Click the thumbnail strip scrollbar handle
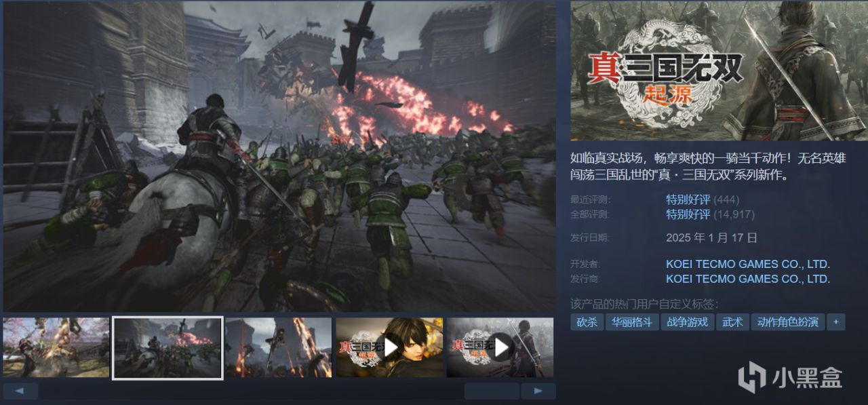Screen dimensions: 868x405 [492, 391]
